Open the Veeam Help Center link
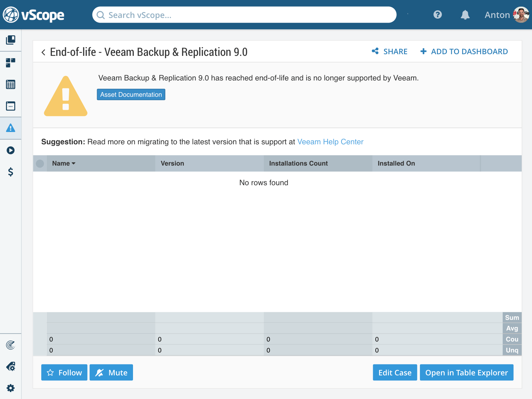Screen dimensions: 532x399 point(330,142)
